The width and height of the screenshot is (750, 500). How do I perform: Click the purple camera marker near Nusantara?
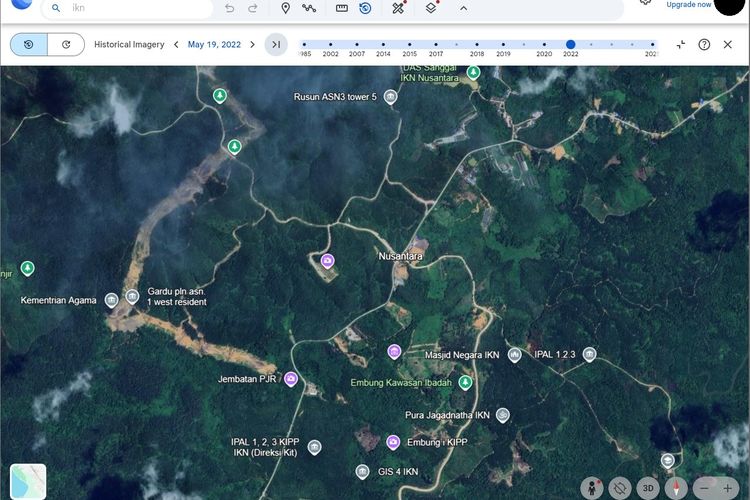tap(327, 261)
